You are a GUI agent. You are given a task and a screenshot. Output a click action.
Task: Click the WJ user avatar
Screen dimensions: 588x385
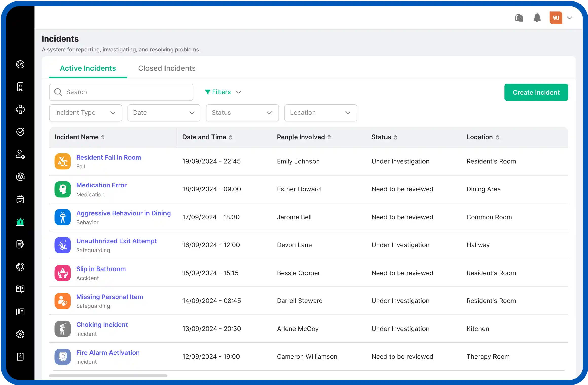[556, 18]
